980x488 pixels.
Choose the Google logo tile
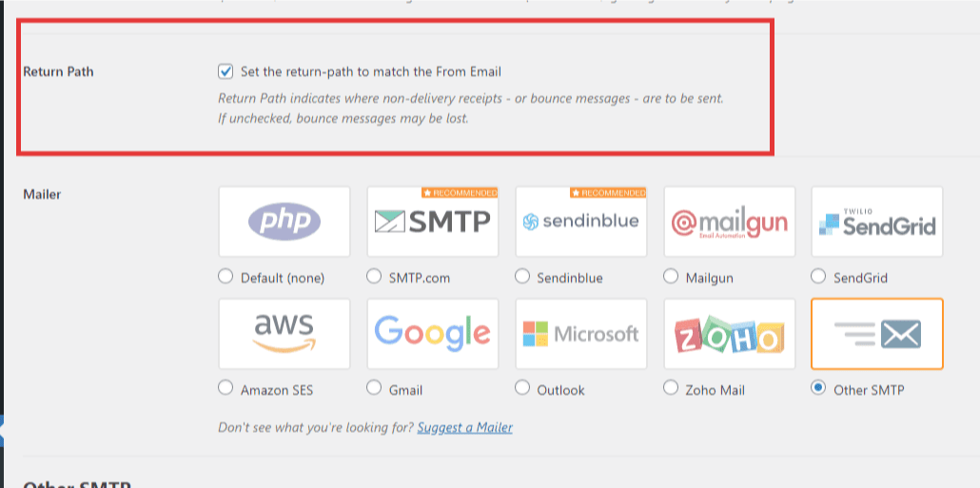[x=433, y=334]
